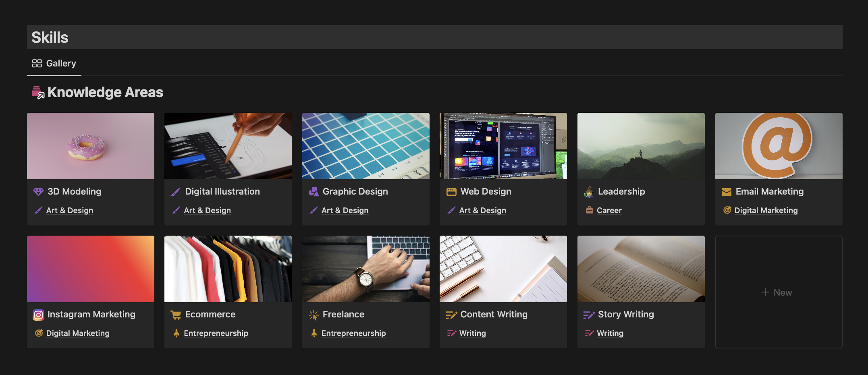The image size is (868, 375).
Task: Click the calendar icon next to Web Design
Action: (451, 191)
